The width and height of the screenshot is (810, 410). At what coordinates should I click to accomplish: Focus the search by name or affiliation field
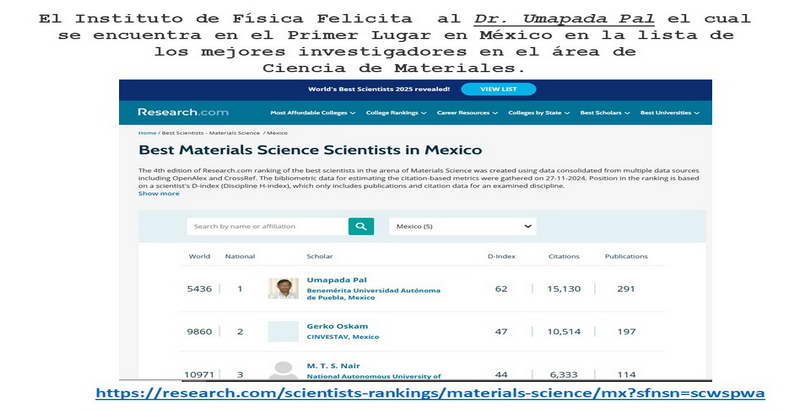(x=267, y=226)
